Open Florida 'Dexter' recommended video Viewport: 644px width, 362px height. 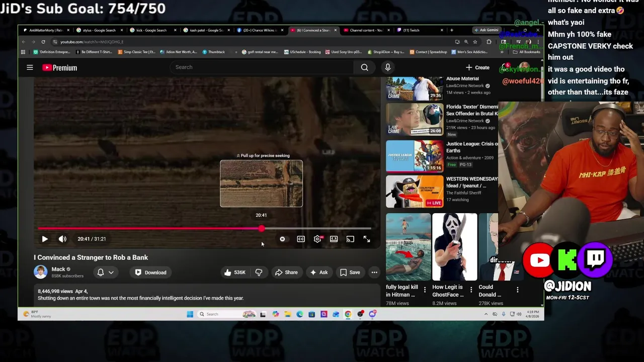415,120
